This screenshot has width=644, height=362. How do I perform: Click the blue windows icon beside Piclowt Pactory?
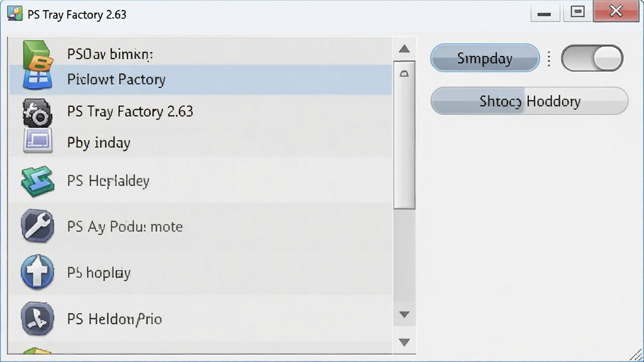[x=37, y=79]
